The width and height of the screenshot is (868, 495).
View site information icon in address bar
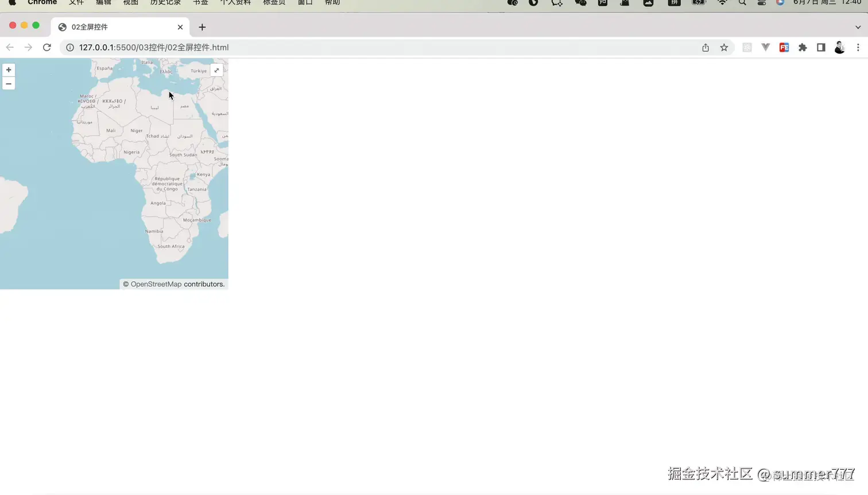(70, 48)
